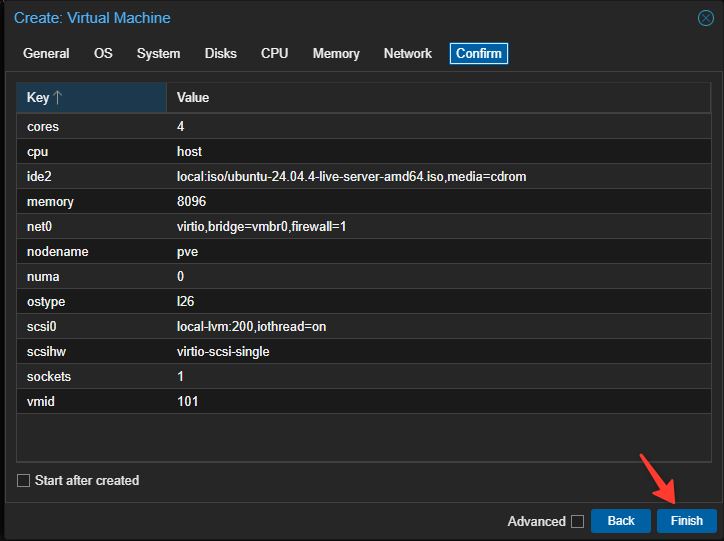
Task: Open the CPU tab
Action: (274, 54)
